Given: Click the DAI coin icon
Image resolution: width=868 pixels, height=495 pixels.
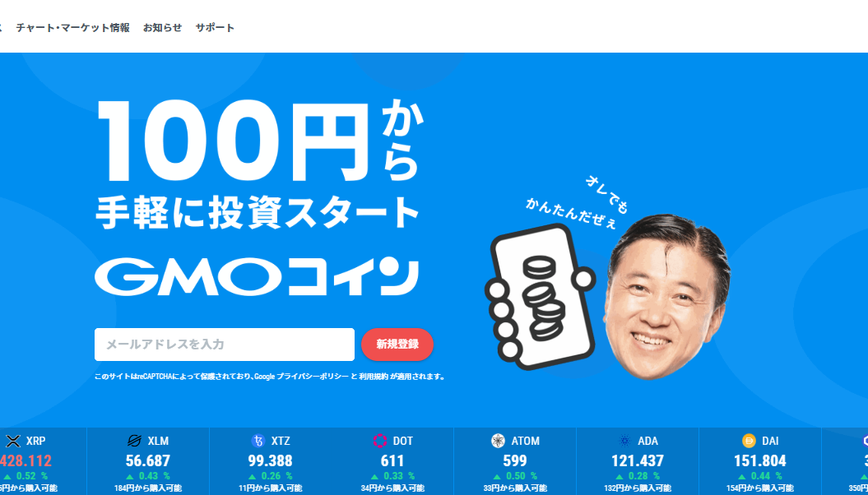Looking at the screenshot, I should (749, 441).
